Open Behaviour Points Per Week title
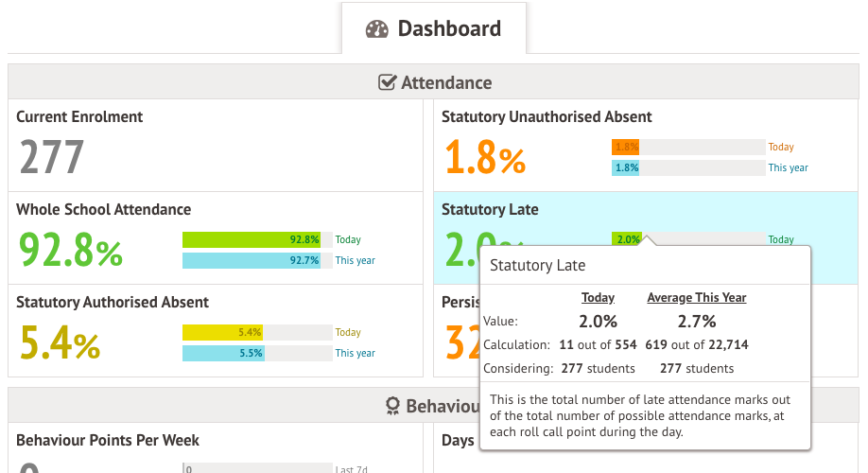Image resolution: width=868 pixels, height=473 pixels. (108, 441)
